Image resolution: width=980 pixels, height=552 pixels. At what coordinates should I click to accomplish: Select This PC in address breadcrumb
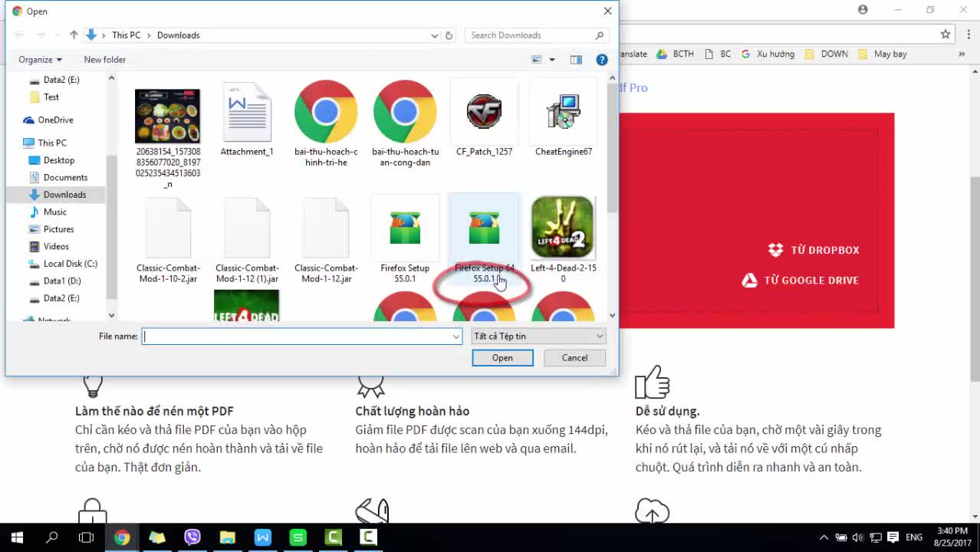[126, 35]
